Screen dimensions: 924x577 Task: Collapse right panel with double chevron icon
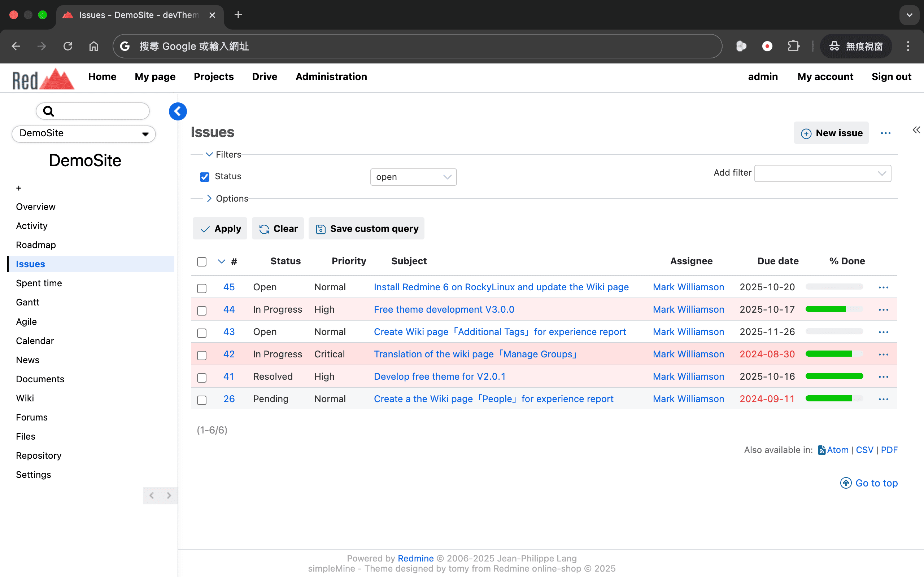click(x=916, y=130)
